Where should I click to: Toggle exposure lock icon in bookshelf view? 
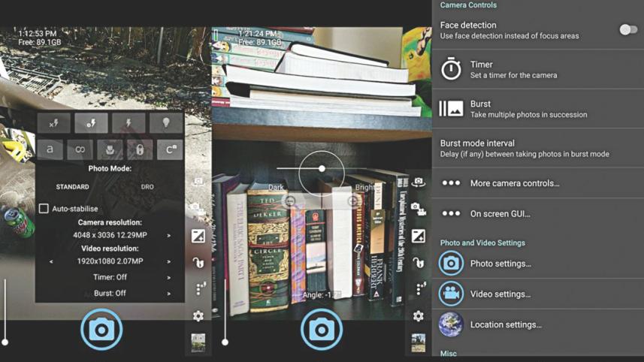[x=419, y=263]
